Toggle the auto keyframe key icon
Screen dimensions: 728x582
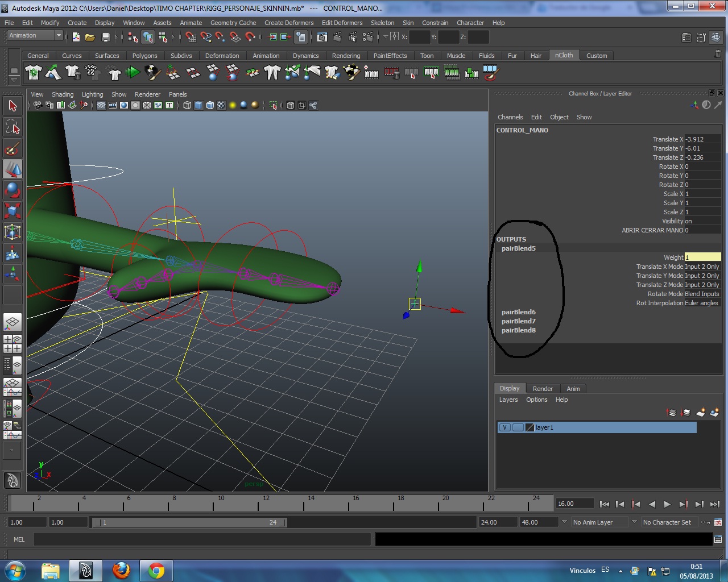pos(706,522)
